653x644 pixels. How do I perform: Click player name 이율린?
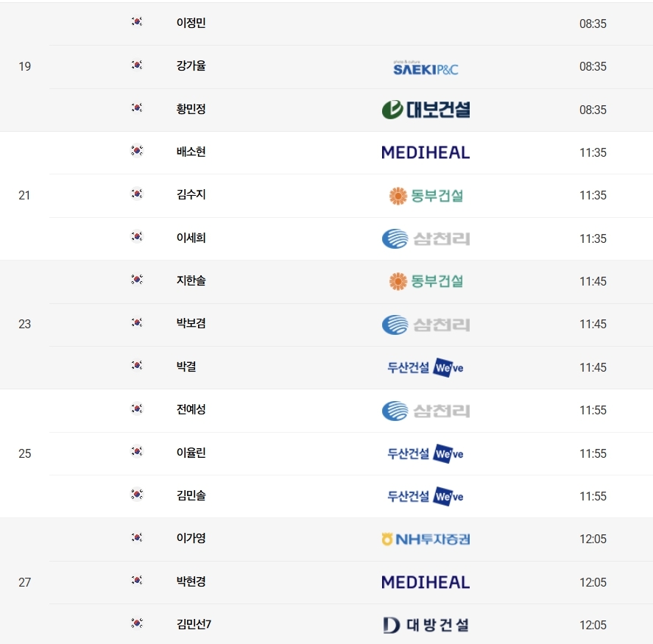[191, 453]
